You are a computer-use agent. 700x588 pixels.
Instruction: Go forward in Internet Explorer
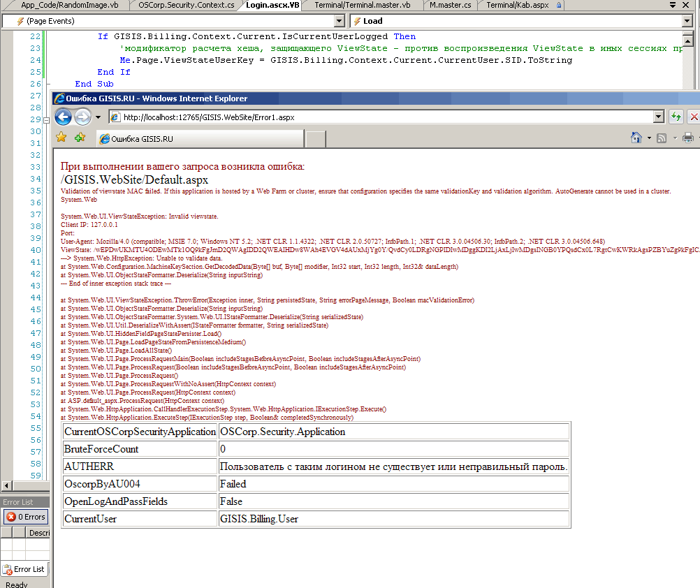[82, 117]
